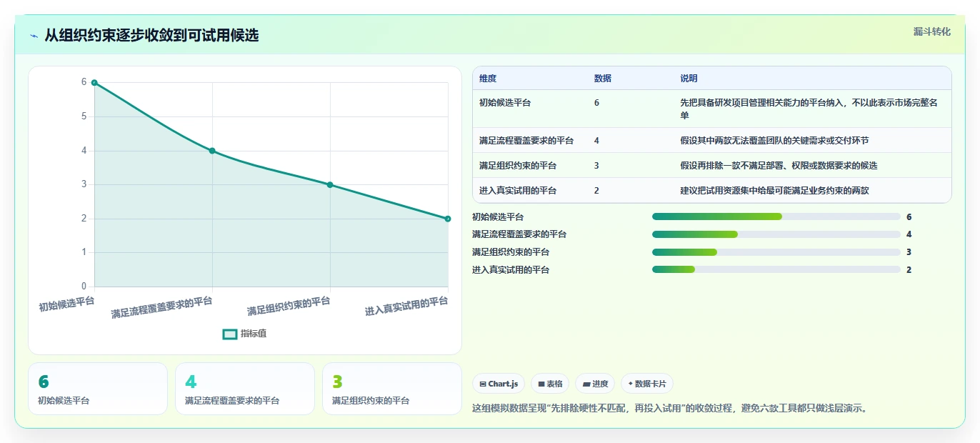Select the 进度 tag

(x=595, y=384)
